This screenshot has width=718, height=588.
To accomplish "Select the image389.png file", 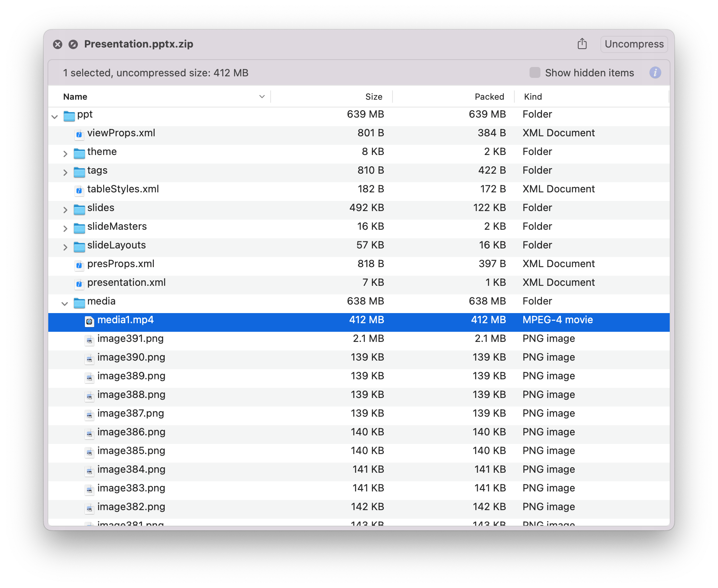I will tap(359, 376).
